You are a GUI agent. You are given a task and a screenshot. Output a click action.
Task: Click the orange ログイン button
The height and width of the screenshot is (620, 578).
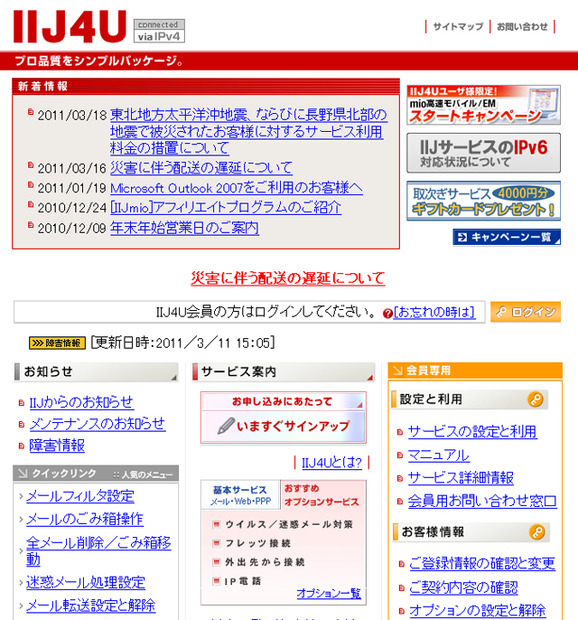click(525, 312)
